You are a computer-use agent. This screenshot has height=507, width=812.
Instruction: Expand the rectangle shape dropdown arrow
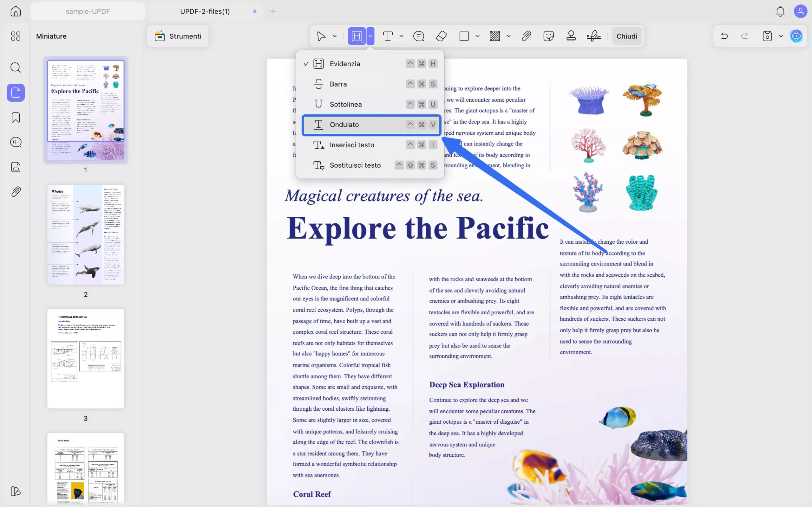pos(477,36)
